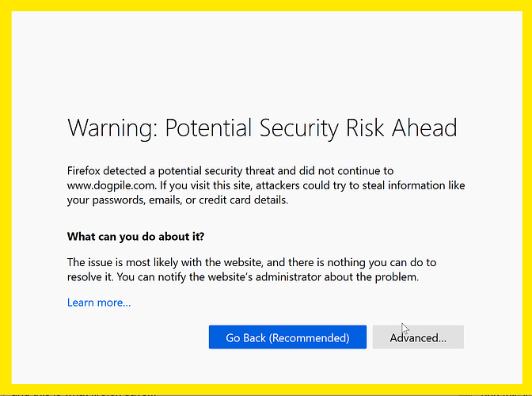
Task: Click the What can you do about it? heading
Action: [141, 237]
